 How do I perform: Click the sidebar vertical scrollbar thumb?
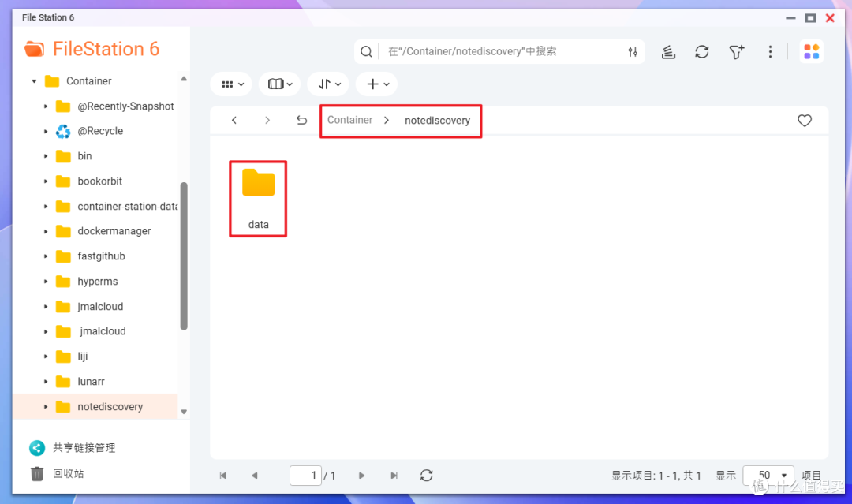tap(184, 256)
